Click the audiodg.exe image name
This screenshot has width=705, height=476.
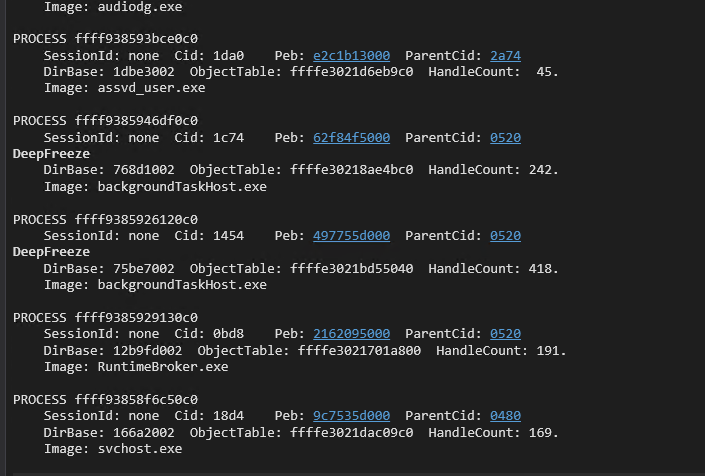[136, 6]
